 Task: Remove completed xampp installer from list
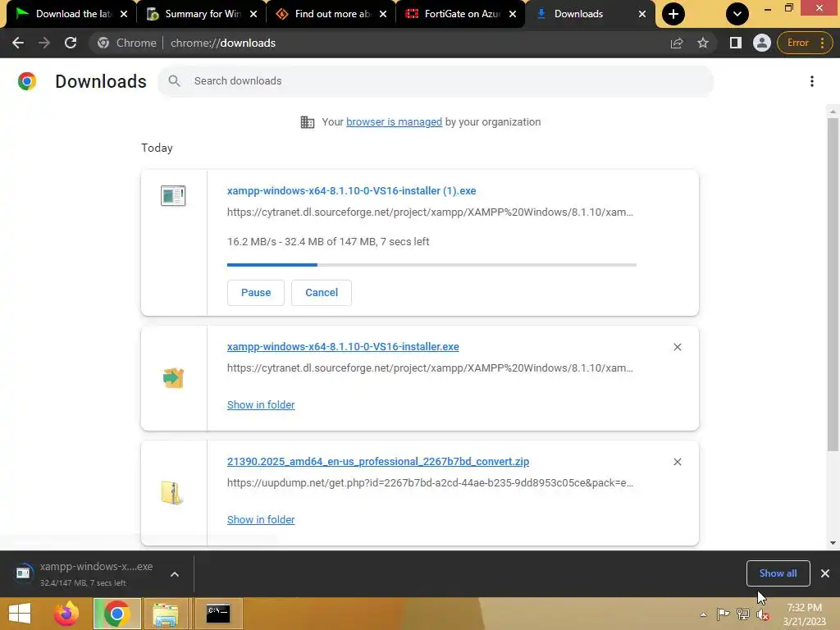coord(677,347)
